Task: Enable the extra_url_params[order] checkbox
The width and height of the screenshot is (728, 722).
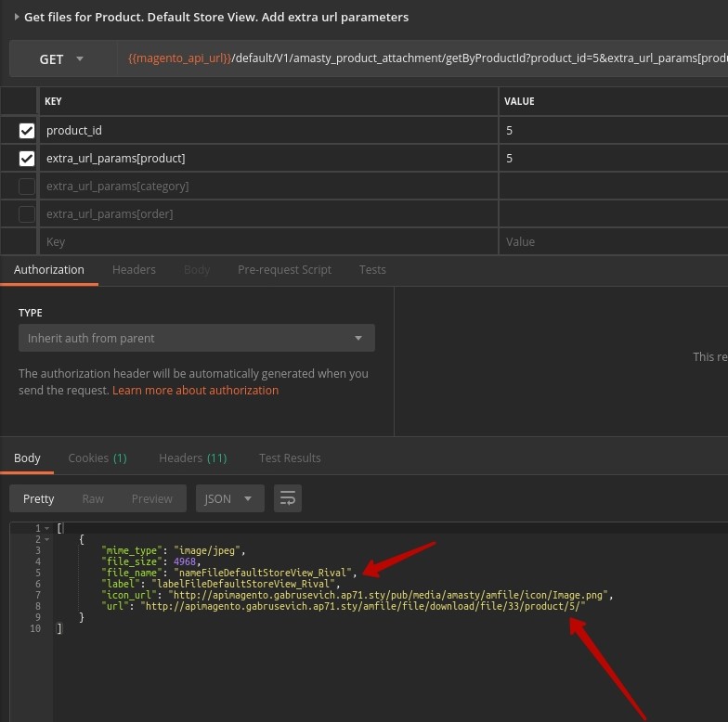Action: [x=27, y=214]
